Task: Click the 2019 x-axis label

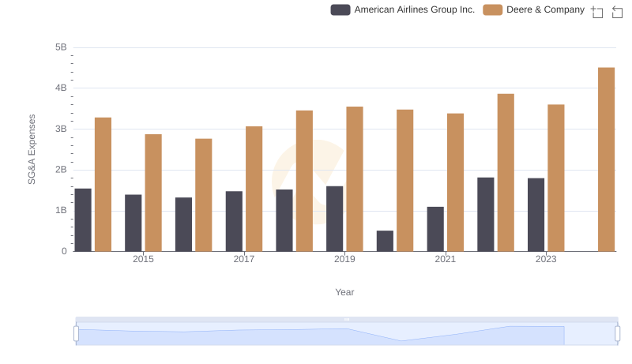Action: click(x=344, y=259)
